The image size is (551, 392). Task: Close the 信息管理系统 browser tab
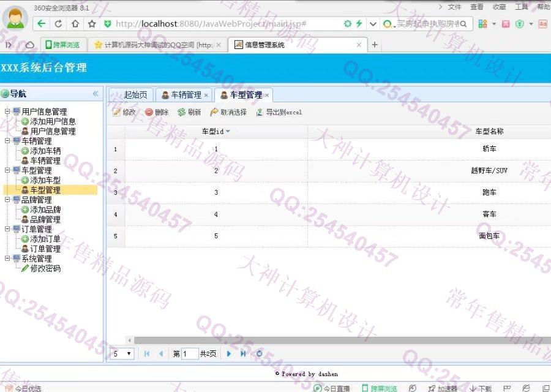click(359, 45)
